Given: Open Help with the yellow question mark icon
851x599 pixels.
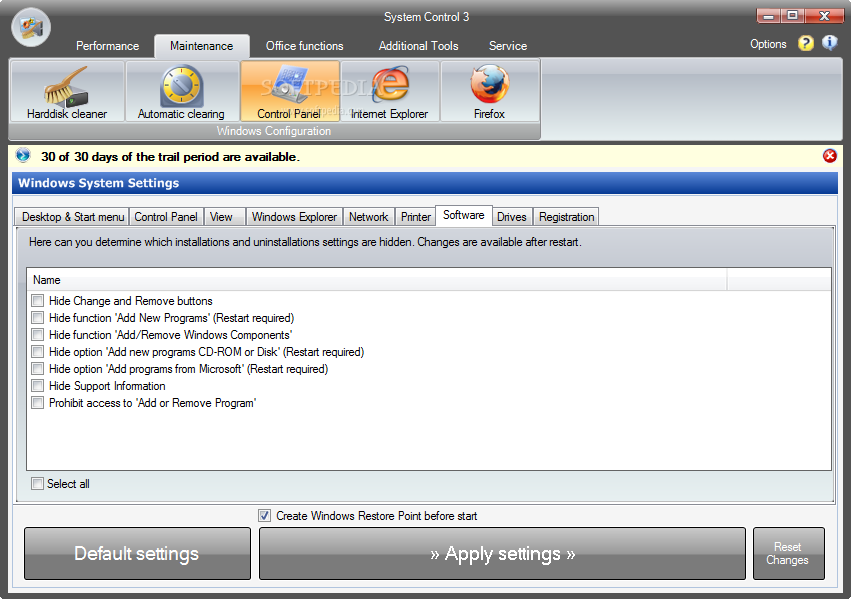Looking at the screenshot, I should pos(805,43).
